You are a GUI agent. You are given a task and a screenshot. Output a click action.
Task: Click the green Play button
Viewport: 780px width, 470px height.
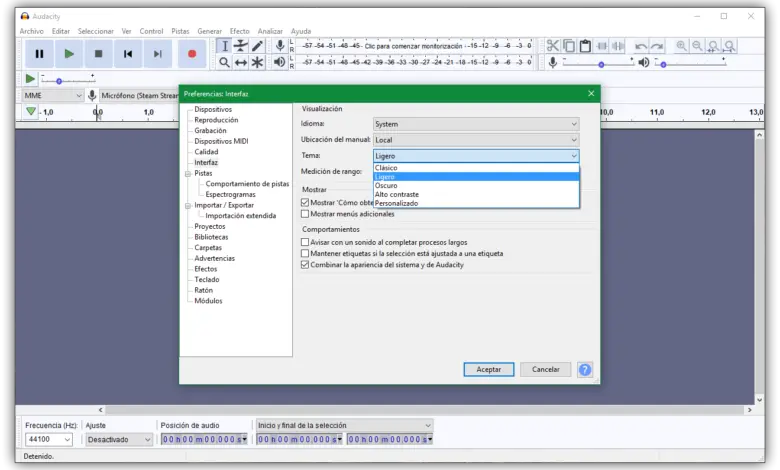click(69, 54)
